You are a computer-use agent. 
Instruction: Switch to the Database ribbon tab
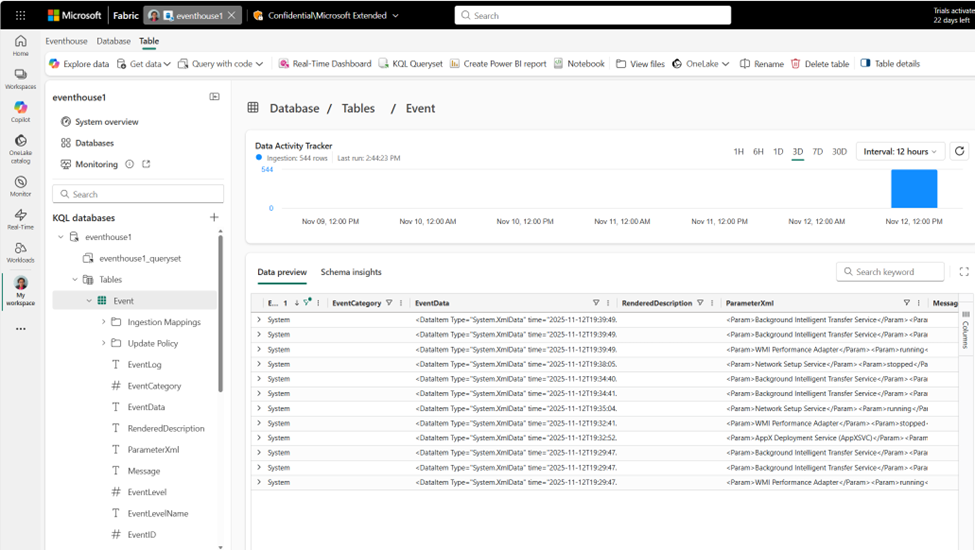(x=114, y=41)
